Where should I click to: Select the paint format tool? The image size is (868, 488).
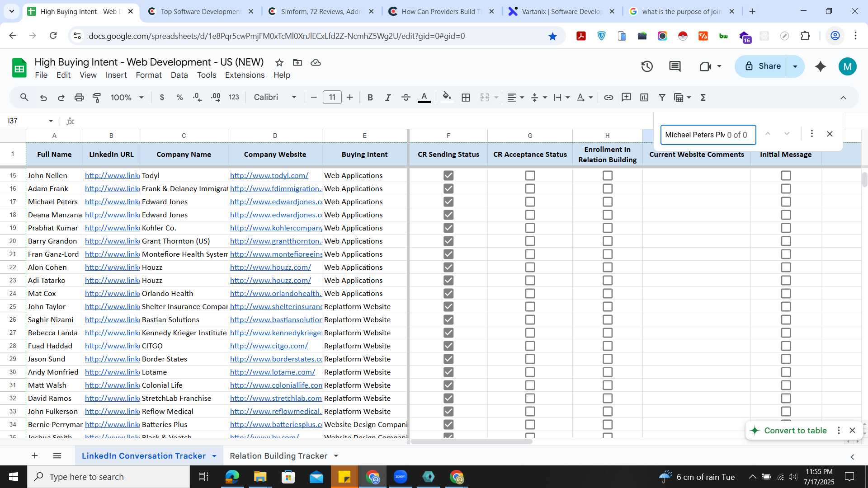(x=97, y=98)
